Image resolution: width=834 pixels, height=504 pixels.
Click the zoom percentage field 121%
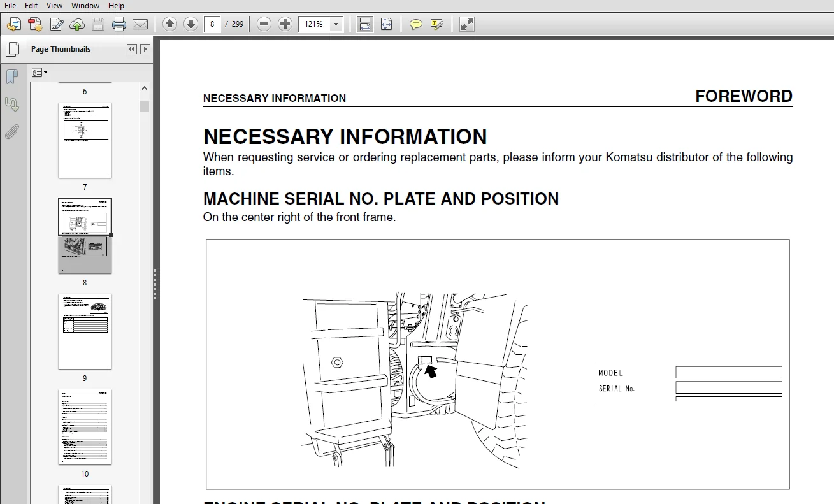pos(315,24)
